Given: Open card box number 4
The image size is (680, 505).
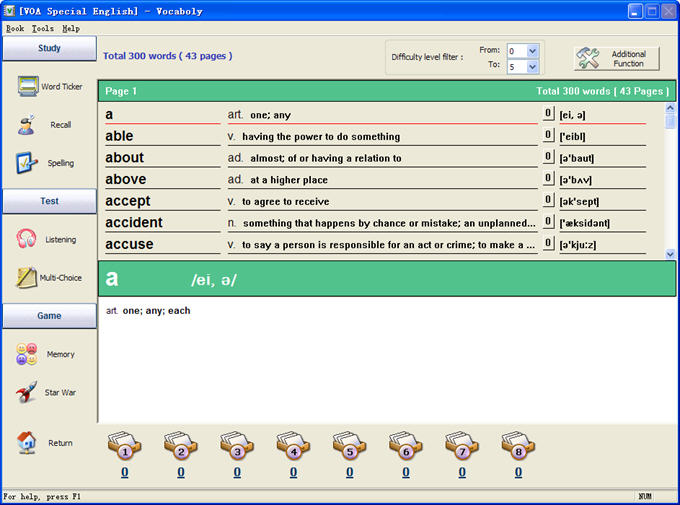Looking at the screenshot, I should coord(293,445).
